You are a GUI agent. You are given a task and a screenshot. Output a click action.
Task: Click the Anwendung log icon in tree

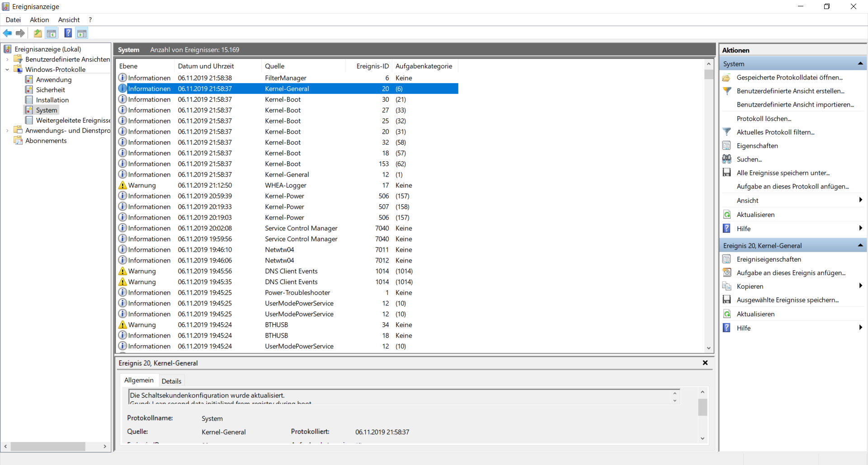tap(29, 80)
